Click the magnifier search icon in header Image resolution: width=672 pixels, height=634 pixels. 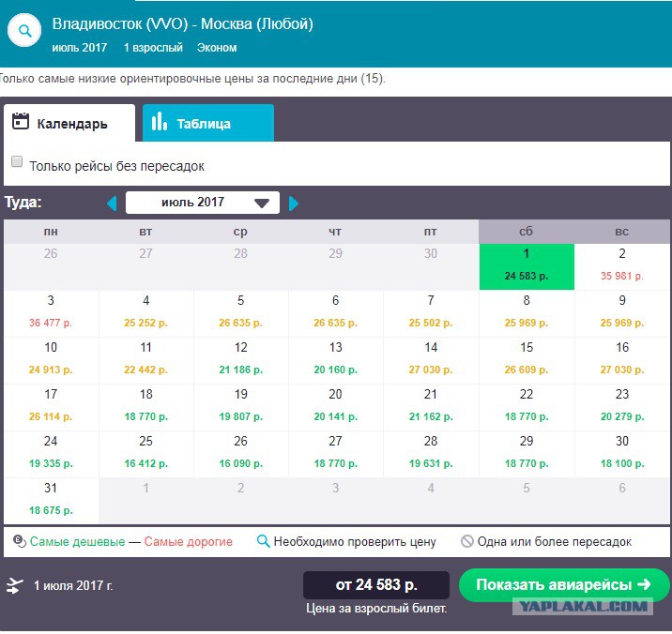[24, 30]
